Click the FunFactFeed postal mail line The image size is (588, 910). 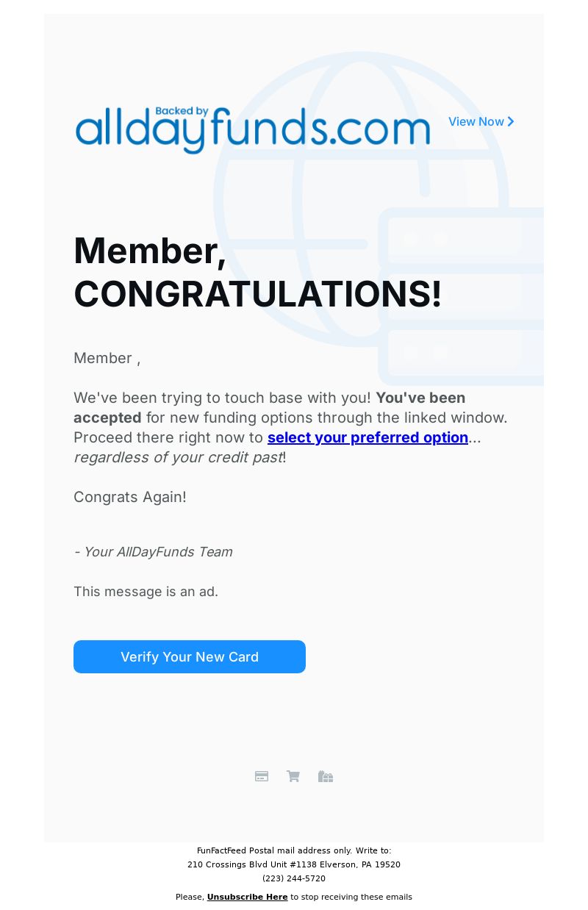coord(294,850)
